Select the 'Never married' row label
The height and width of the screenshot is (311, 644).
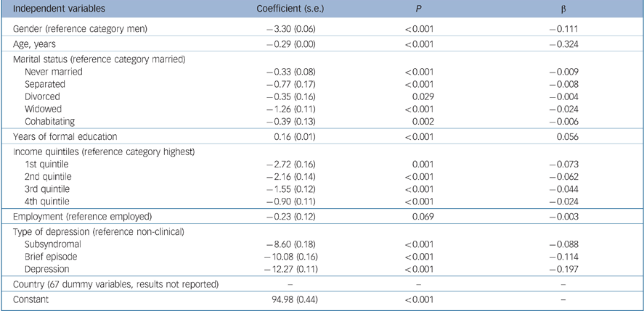52,72
